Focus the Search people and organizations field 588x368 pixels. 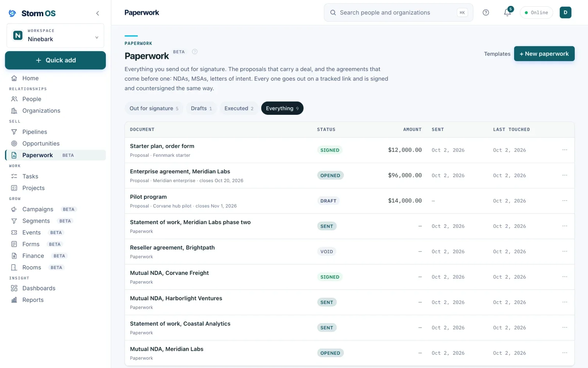[x=398, y=13]
